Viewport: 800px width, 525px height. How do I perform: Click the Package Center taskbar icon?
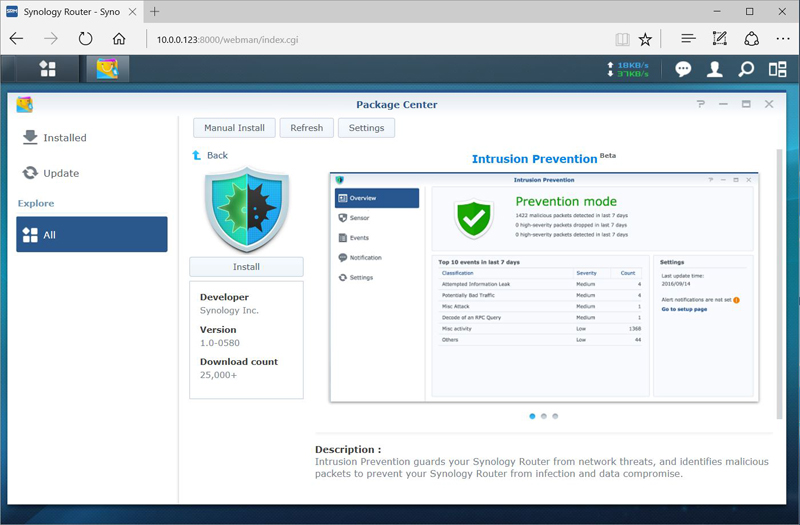[x=107, y=69]
